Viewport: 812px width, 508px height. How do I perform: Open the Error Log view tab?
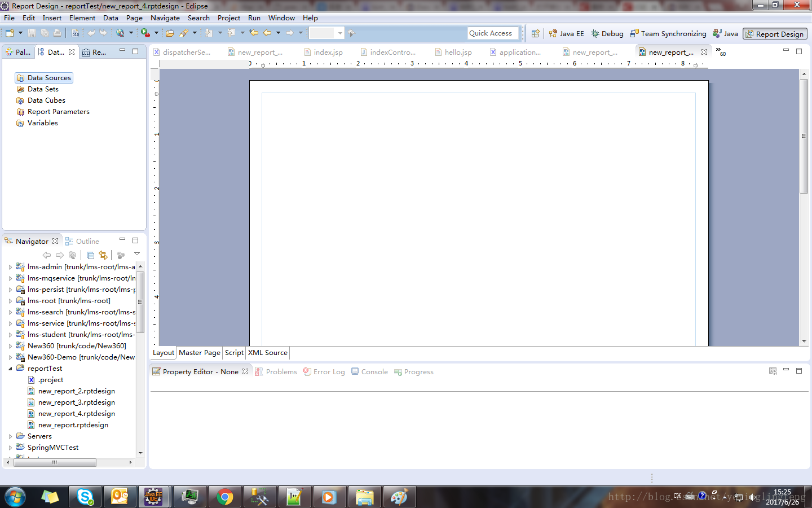click(x=324, y=372)
